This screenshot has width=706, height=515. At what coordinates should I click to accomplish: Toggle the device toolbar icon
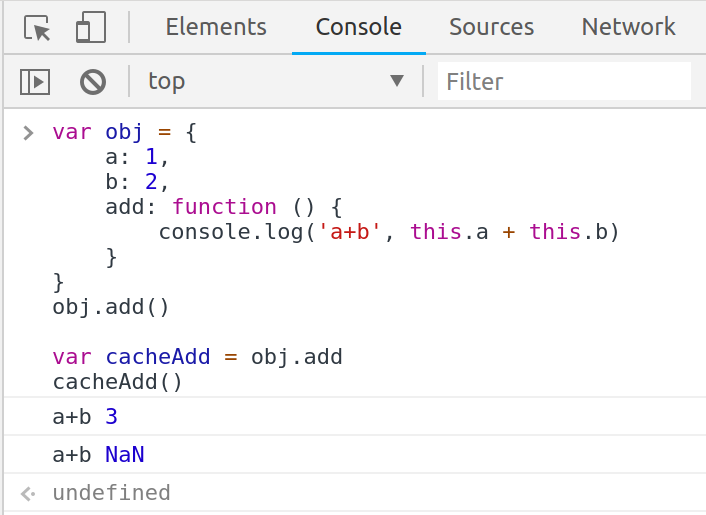click(91, 28)
